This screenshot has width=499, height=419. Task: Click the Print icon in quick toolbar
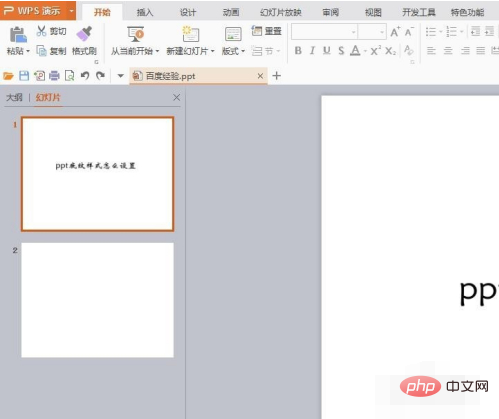pyautogui.click(x=54, y=76)
